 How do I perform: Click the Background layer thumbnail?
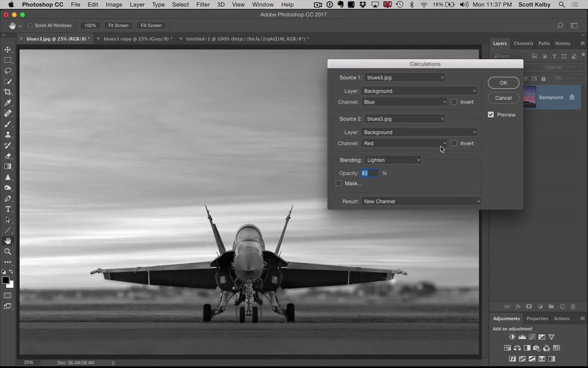coord(530,97)
